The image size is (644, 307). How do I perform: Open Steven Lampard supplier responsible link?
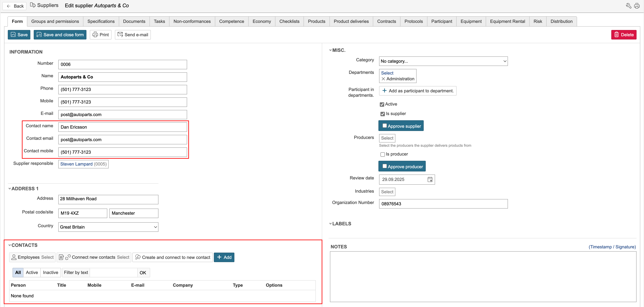76,164
